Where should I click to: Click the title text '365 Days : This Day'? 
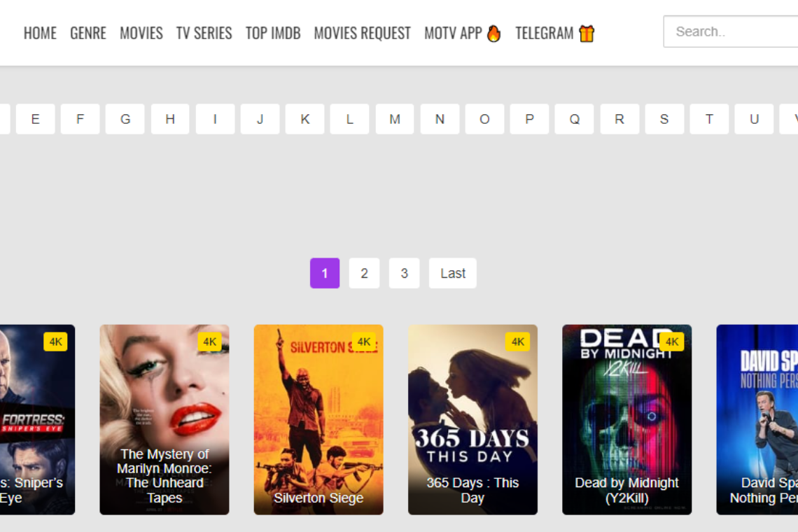coord(472,490)
